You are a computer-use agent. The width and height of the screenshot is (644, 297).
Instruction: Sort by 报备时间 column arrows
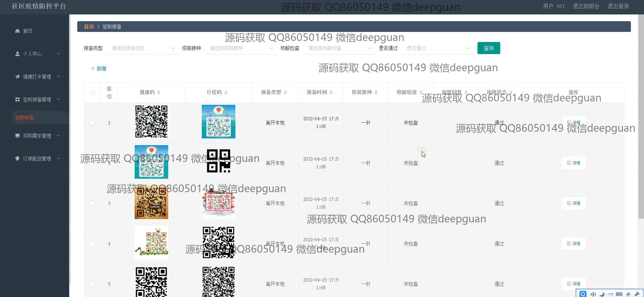tap(331, 92)
